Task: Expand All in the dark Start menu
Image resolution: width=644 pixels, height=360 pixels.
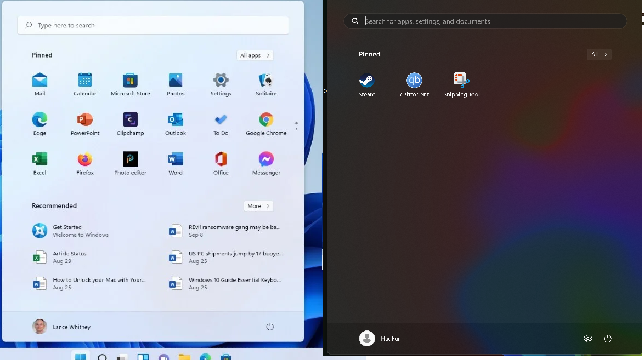Action: click(598, 54)
